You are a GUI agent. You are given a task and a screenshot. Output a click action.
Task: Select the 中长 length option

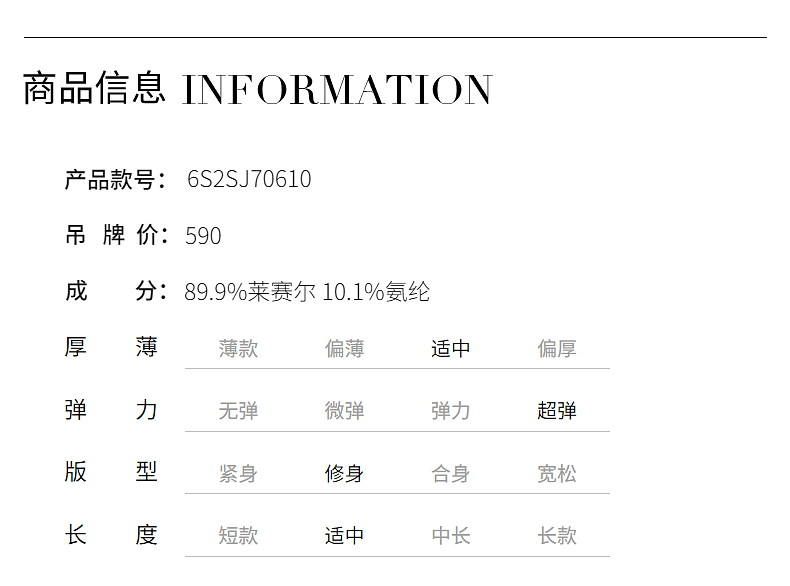click(x=450, y=536)
